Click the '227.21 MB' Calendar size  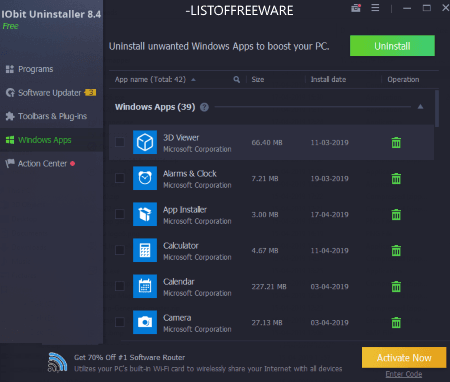pyautogui.click(x=269, y=287)
